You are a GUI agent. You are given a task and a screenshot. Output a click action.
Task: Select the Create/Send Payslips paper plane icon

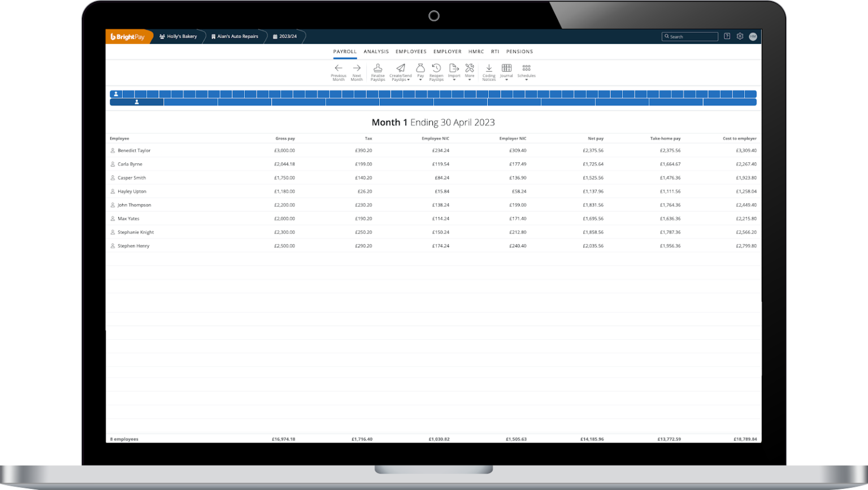pyautogui.click(x=401, y=67)
